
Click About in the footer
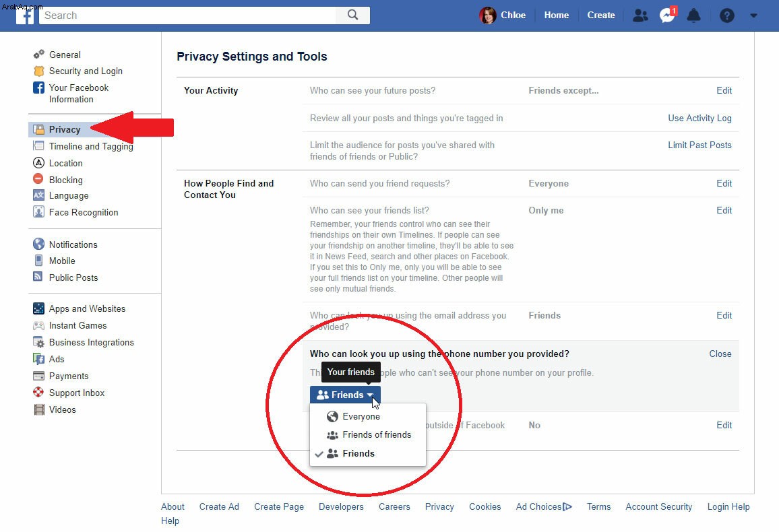click(173, 506)
